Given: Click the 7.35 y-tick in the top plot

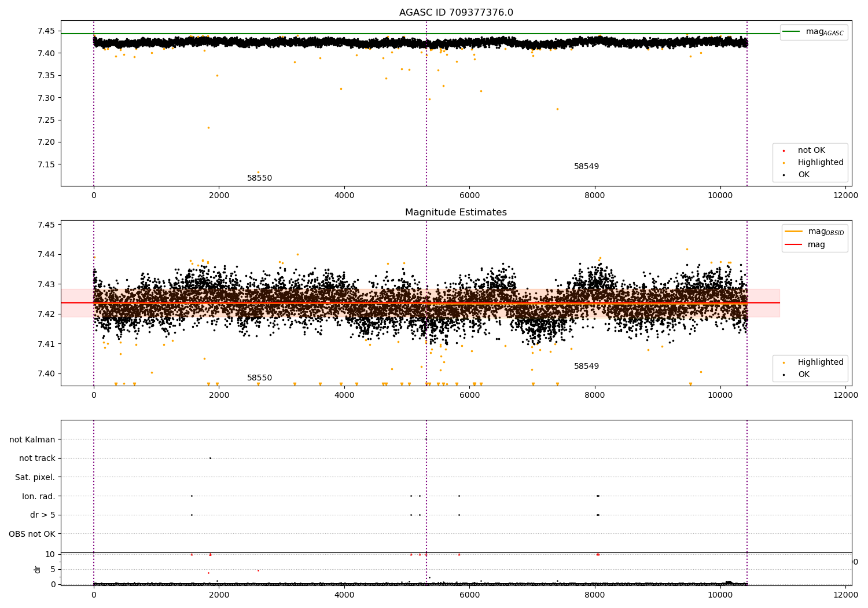Looking at the screenshot, I should pos(47,75).
